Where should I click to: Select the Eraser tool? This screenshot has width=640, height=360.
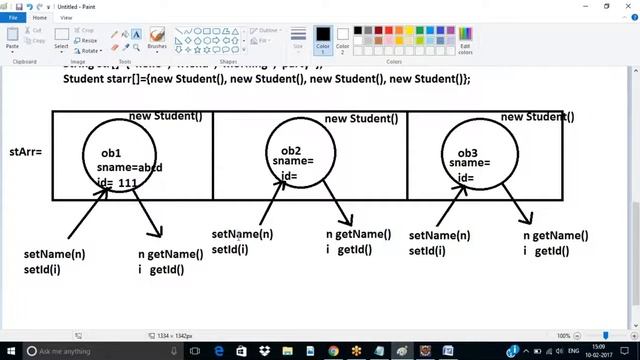pyautogui.click(x=115, y=48)
